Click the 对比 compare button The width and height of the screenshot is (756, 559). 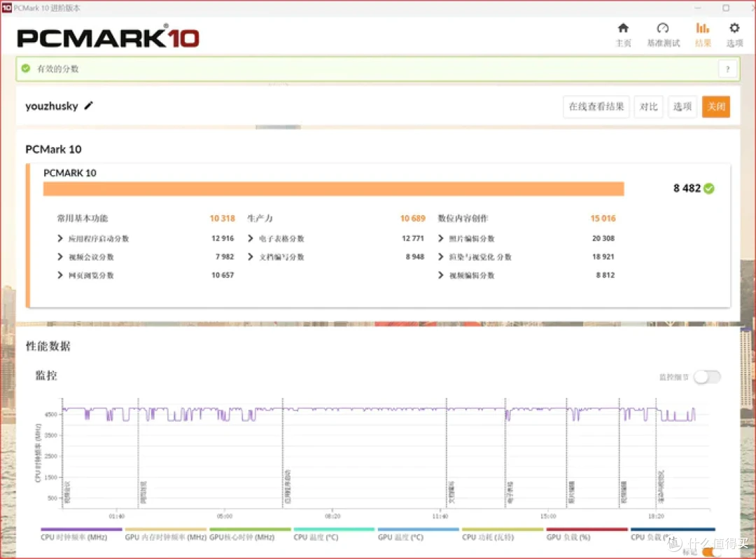[x=648, y=106]
